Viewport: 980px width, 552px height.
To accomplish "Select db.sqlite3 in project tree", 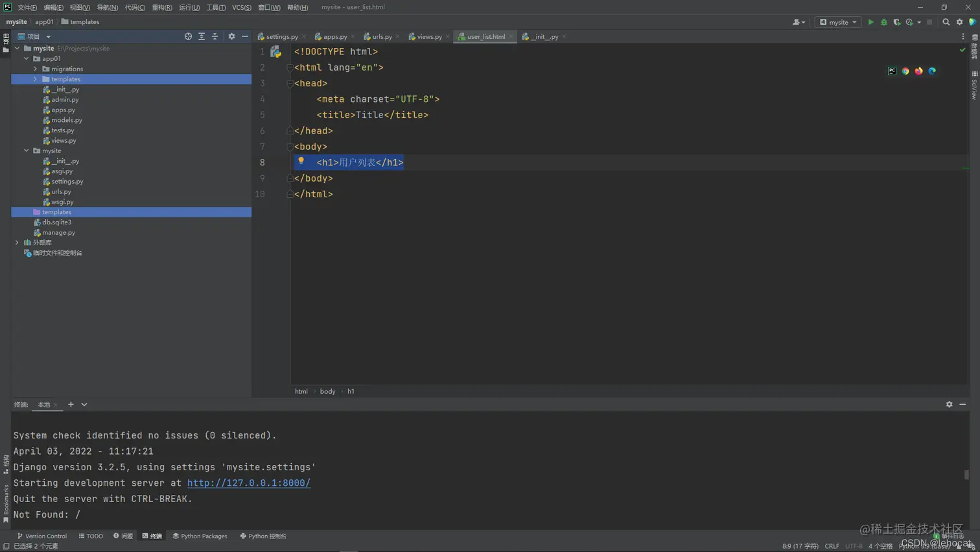I will click(x=57, y=222).
